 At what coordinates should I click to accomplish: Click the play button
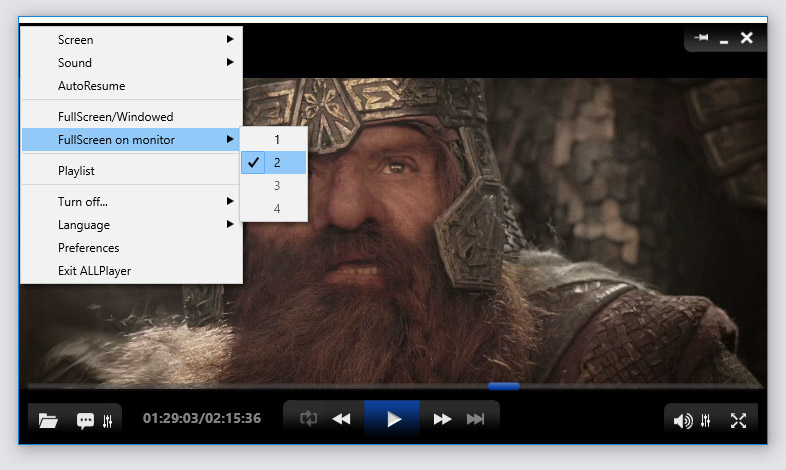click(x=393, y=419)
